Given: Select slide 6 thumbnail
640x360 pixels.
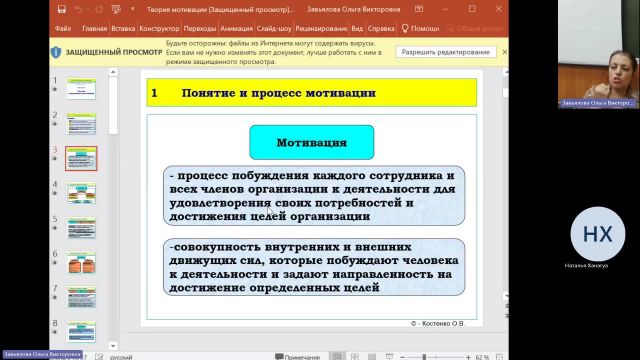Looking at the screenshot, I should 81,262.
